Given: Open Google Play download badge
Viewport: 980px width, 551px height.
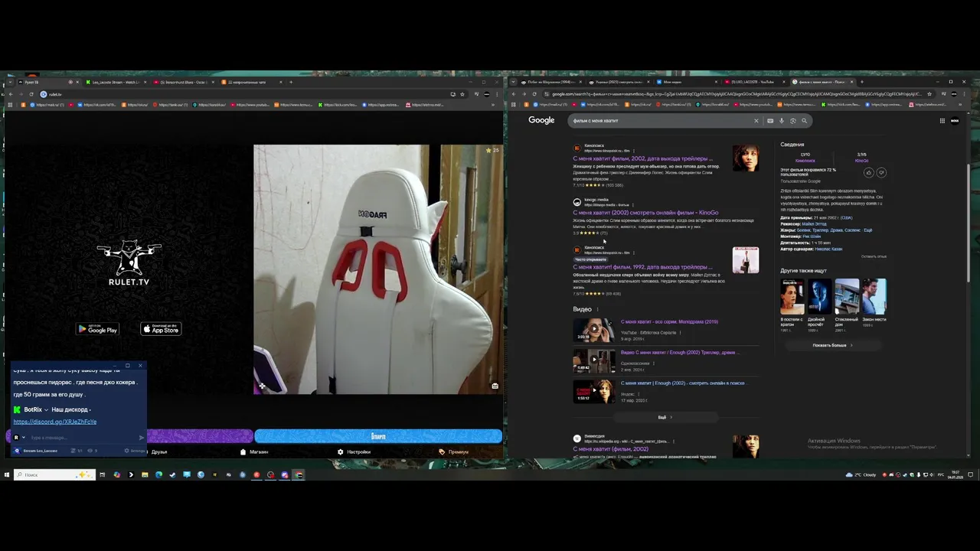Looking at the screenshot, I should (x=97, y=329).
